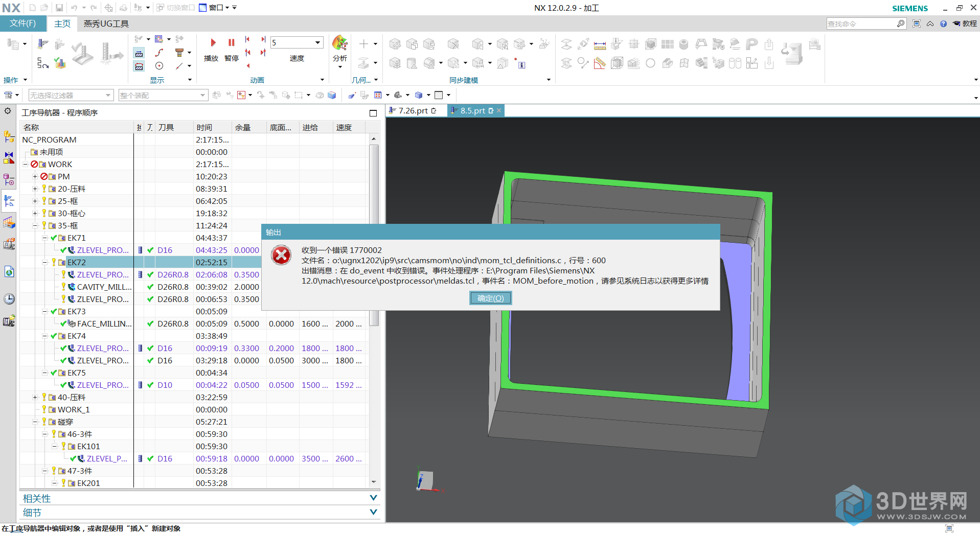Image resolution: width=980 pixels, height=533 pixels.
Task: Sort by the 时间 column header
Action: point(213,127)
